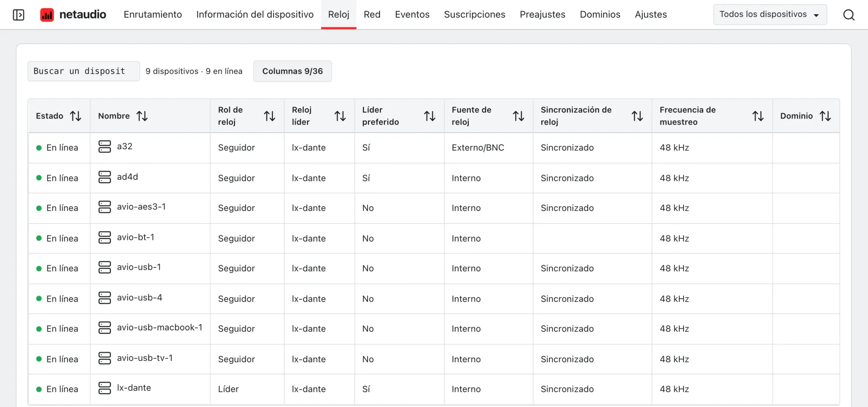Click device icon next to avio-usb-tv-1
This screenshot has height=407, width=868.
[105, 358]
